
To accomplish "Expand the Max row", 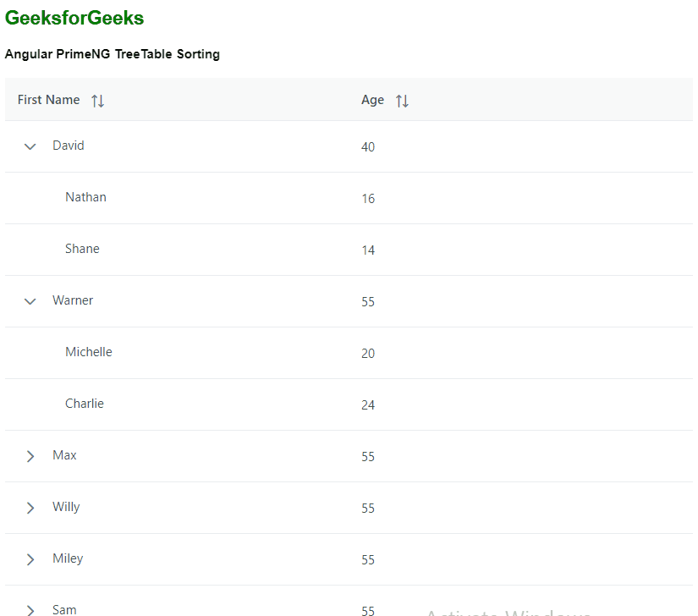I will click(x=30, y=456).
